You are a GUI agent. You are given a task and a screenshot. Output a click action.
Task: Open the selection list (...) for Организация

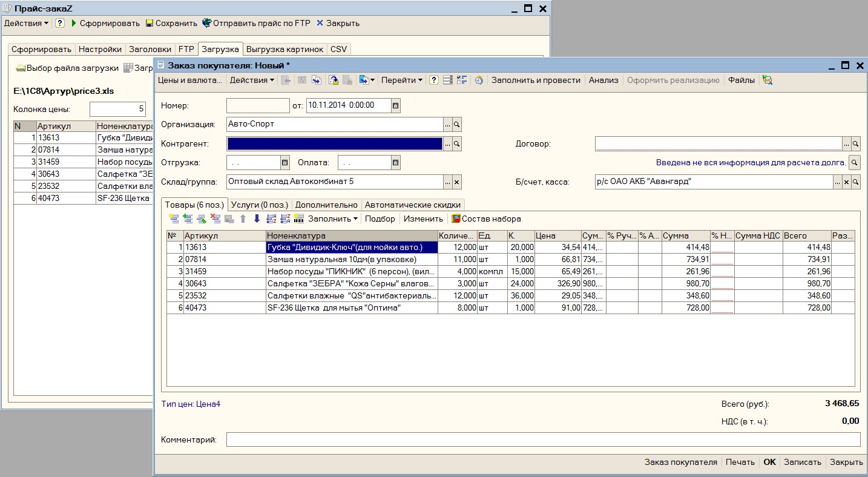(x=448, y=125)
